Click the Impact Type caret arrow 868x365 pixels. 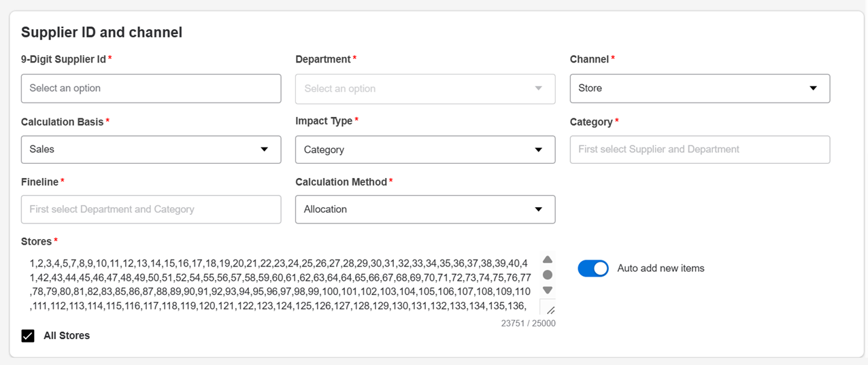click(x=539, y=150)
